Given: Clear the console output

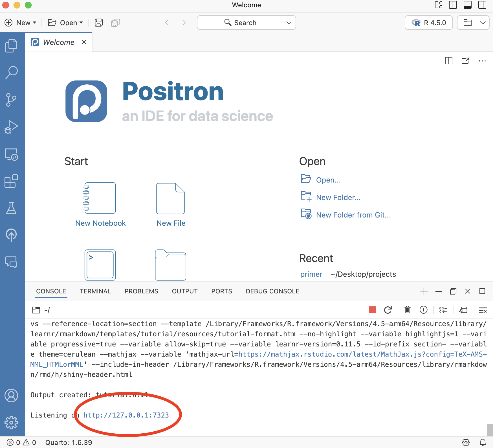Looking at the screenshot, I should 483,310.
